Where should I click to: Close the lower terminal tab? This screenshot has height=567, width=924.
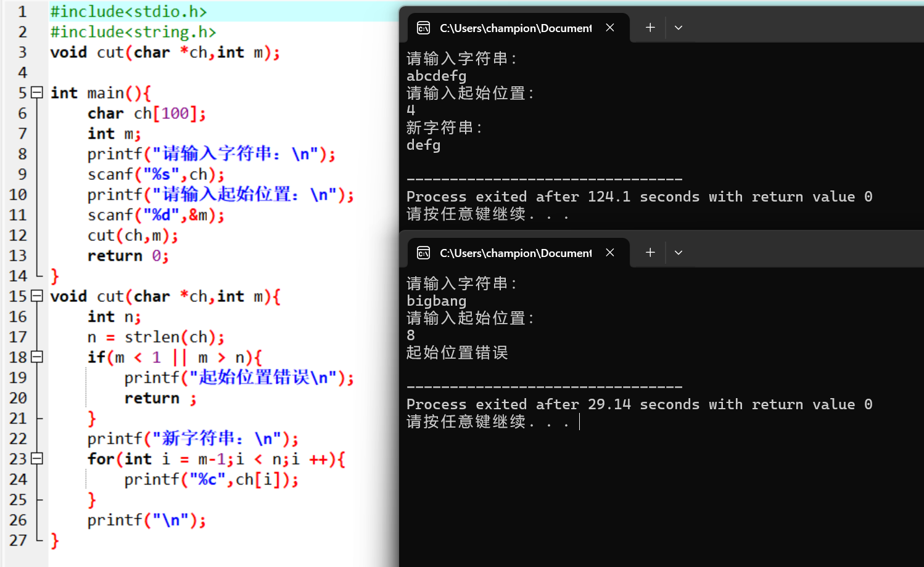click(610, 253)
